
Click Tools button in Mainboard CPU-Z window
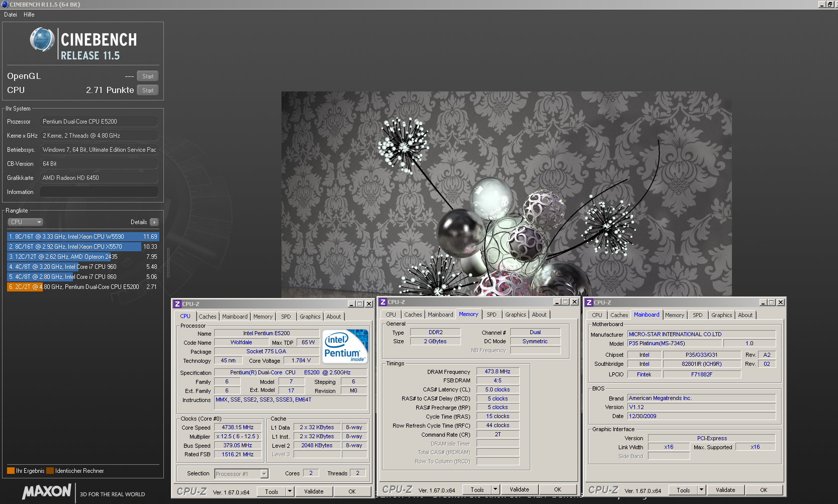(684, 490)
